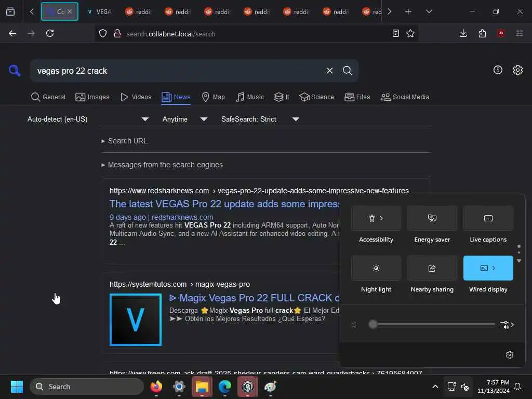Open search preferences gear icon
Viewport: 532px width, 399px height.
click(517, 70)
